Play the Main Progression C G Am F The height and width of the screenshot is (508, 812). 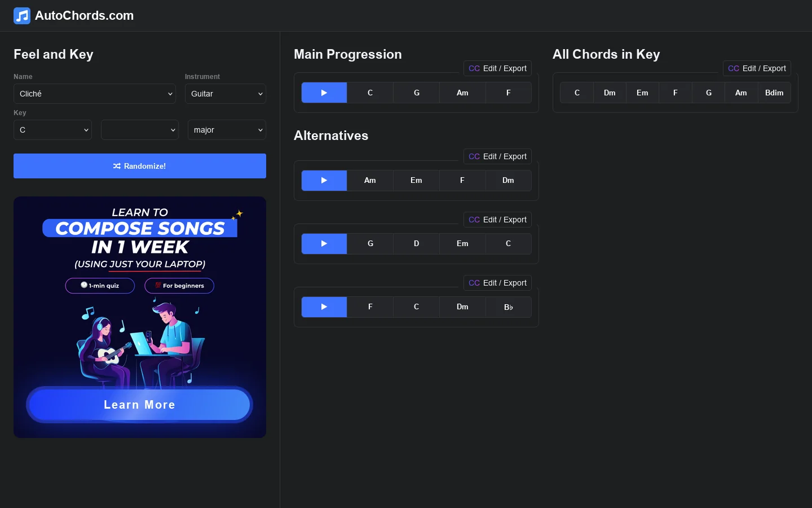point(324,93)
